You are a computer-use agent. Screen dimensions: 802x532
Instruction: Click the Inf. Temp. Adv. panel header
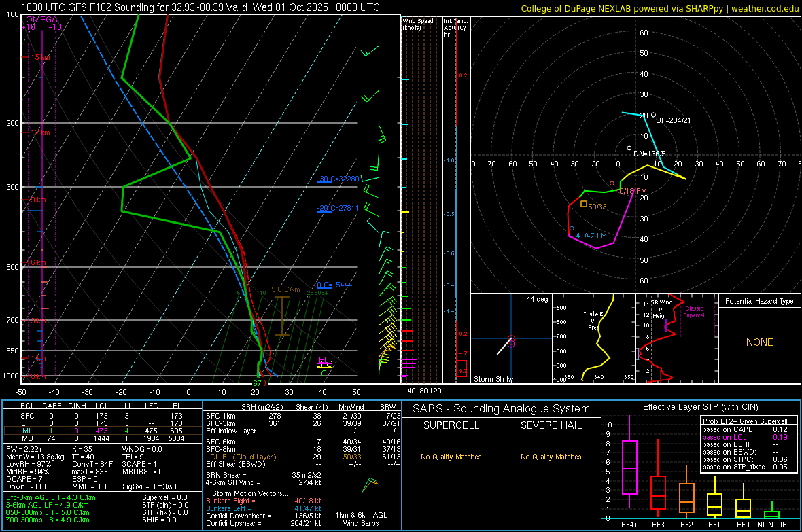[x=456, y=28]
